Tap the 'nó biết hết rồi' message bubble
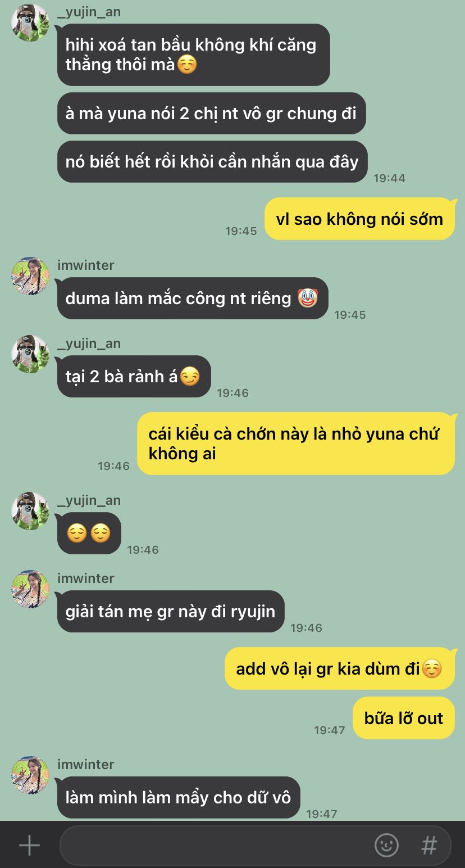This screenshot has width=465, height=868. (x=212, y=162)
